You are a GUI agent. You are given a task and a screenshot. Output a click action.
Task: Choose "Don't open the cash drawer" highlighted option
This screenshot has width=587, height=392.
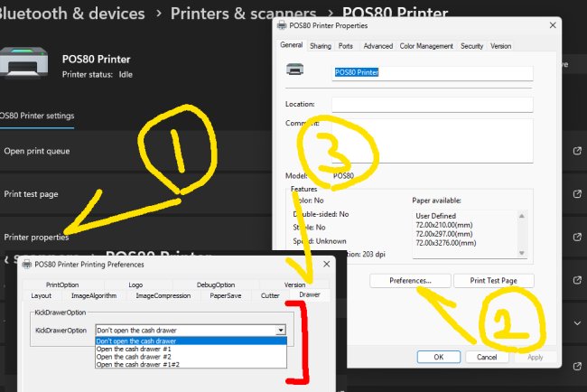click(191, 341)
